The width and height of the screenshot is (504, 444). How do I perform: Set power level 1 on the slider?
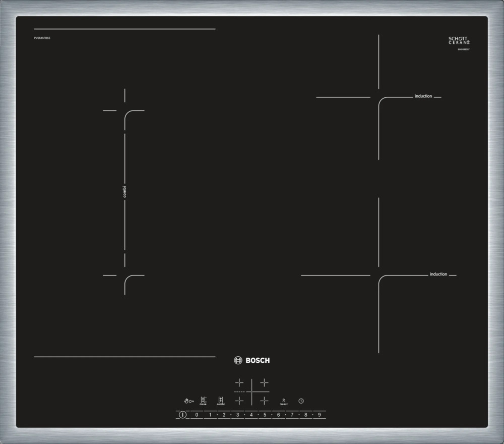(x=211, y=415)
